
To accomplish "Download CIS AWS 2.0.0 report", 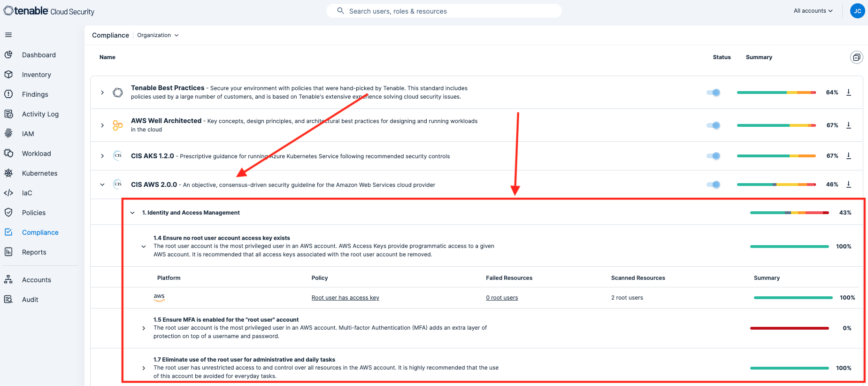I will 849,185.
